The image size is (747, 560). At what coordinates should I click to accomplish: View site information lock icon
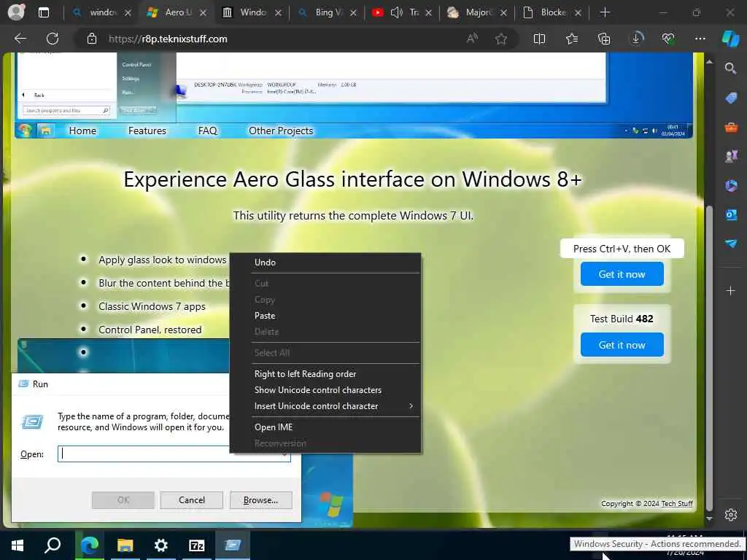(92, 39)
